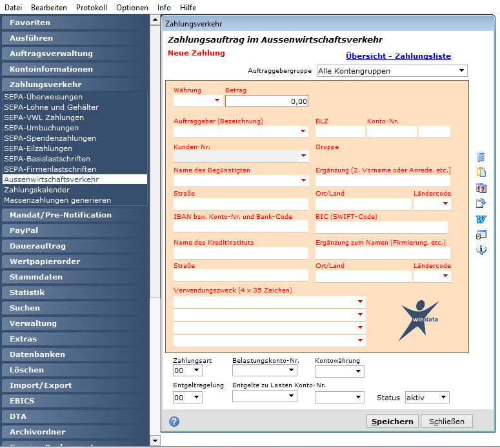The image size is (500, 448).
Task: Click the Speichern button
Action: (x=392, y=422)
